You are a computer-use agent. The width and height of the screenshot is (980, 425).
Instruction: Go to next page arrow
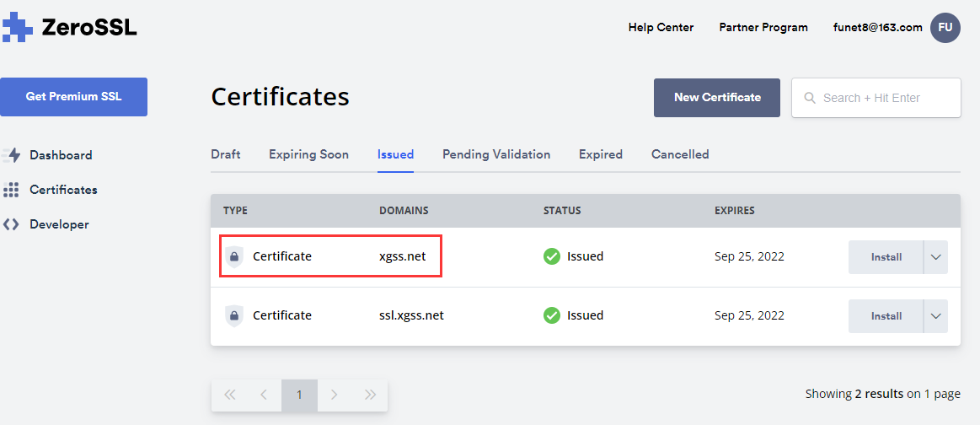coord(335,395)
